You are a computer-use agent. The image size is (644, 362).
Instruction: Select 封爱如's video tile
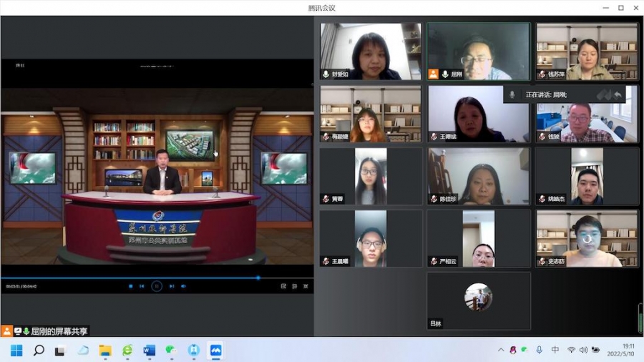pyautogui.click(x=371, y=51)
